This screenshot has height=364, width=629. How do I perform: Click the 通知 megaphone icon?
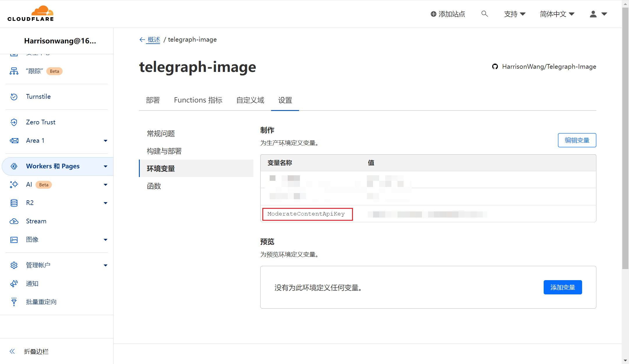(x=14, y=284)
